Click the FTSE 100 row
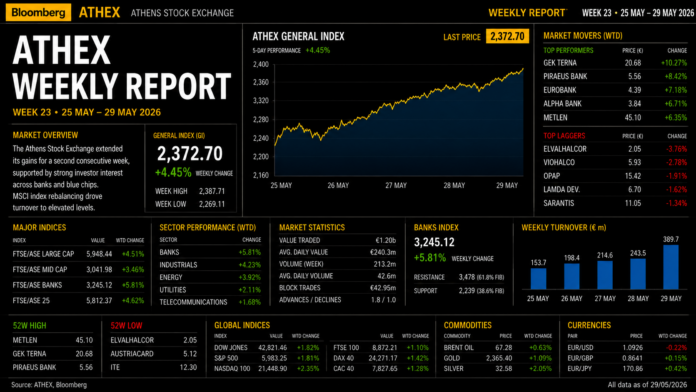This screenshot has width=696, height=392. tap(381, 348)
